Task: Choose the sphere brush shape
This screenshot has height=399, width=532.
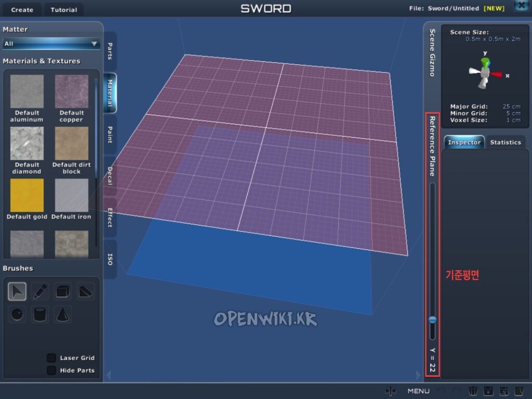Action: pyautogui.click(x=17, y=314)
